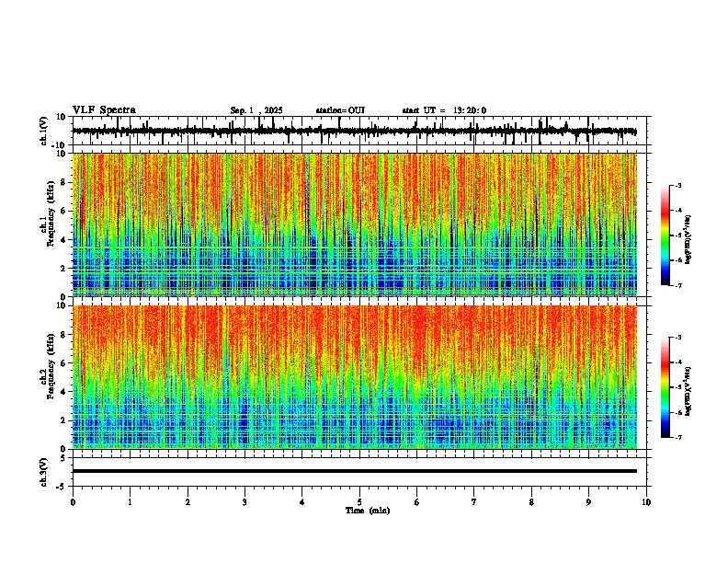Select the "ch.3(V)" axis label

pos(44,472)
